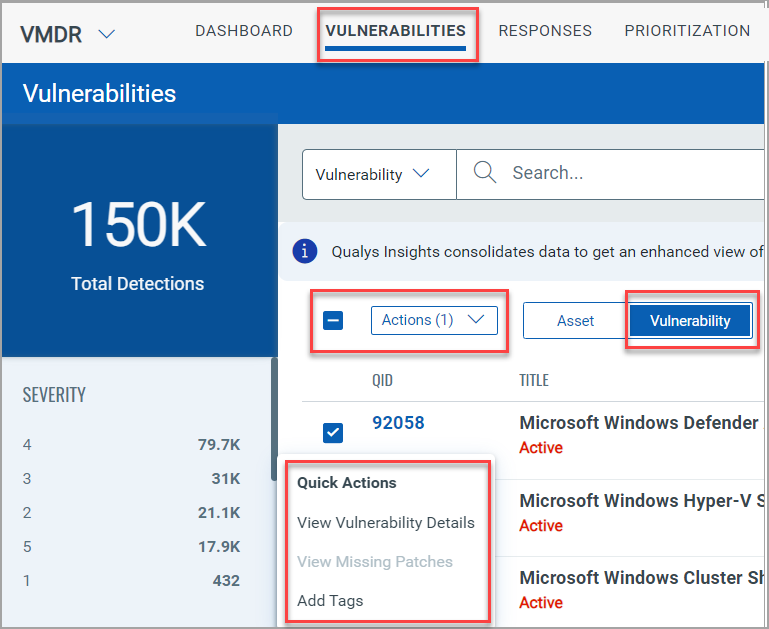Click the blue info icon
The image size is (769, 629).
click(305, 252)
